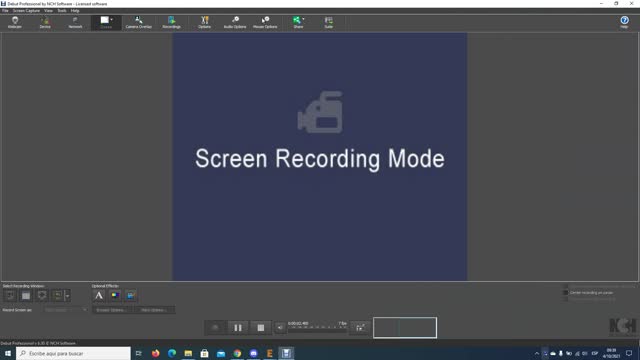The height and width of the screenshot is (360, 640).
Task: Open Audio Options
Action: click(235, 22)
